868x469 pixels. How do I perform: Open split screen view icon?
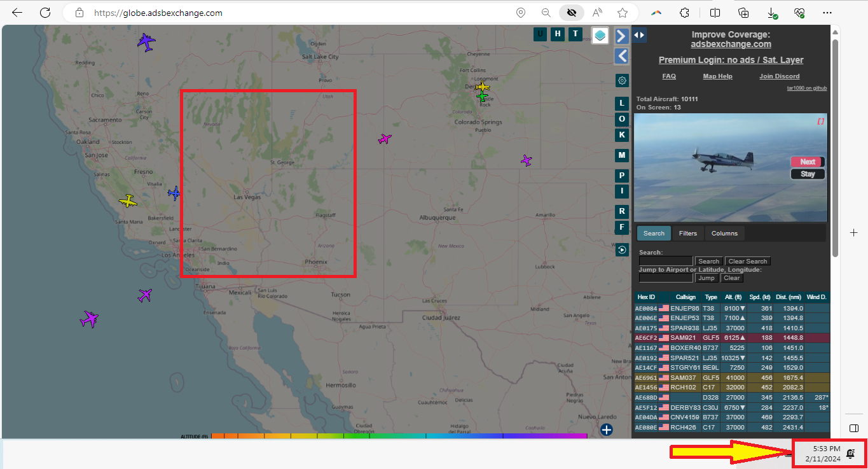pos(715,13)
